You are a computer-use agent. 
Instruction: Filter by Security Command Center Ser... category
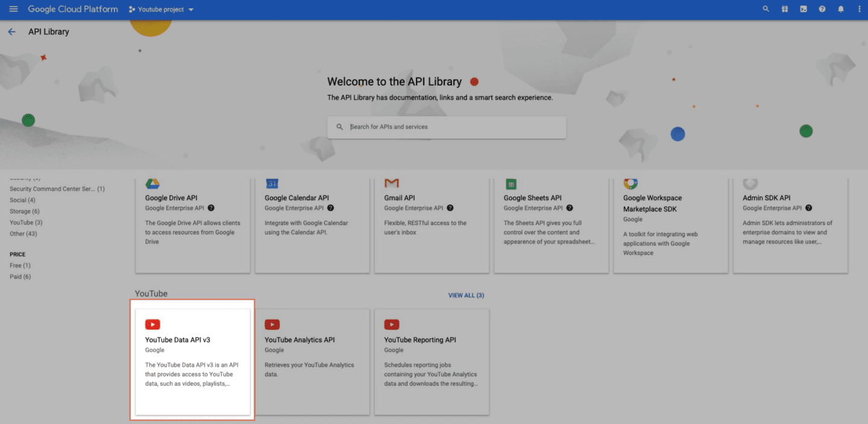pos(57,189)
